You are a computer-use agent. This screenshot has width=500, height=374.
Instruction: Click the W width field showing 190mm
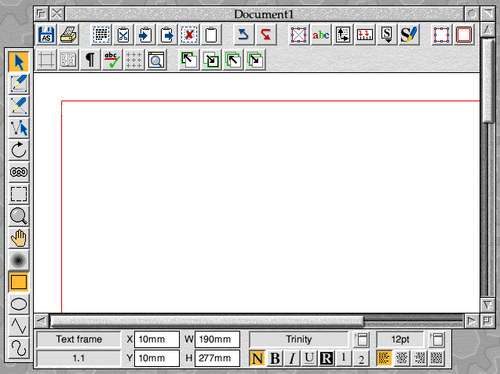pyautogui.click(x=217, y=339)
